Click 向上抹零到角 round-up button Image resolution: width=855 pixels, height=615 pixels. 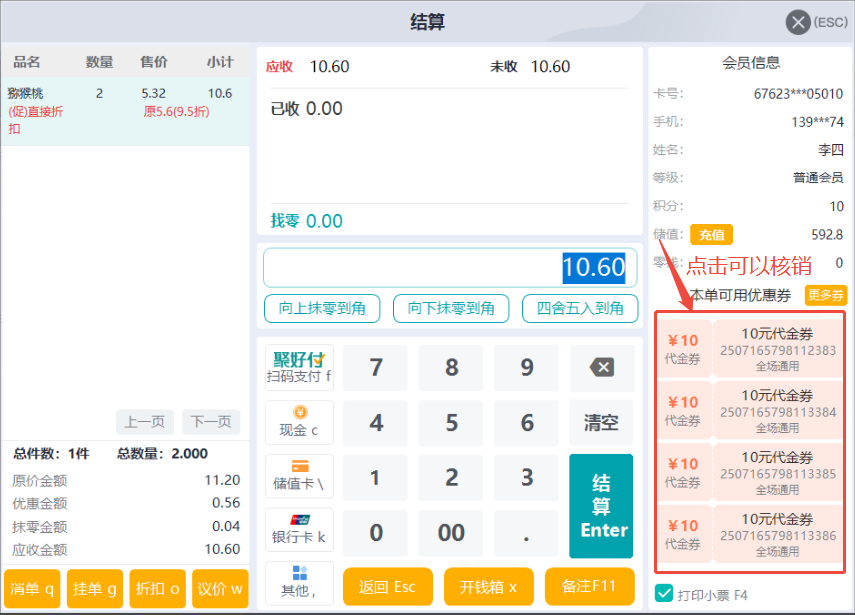coord(322,309)
